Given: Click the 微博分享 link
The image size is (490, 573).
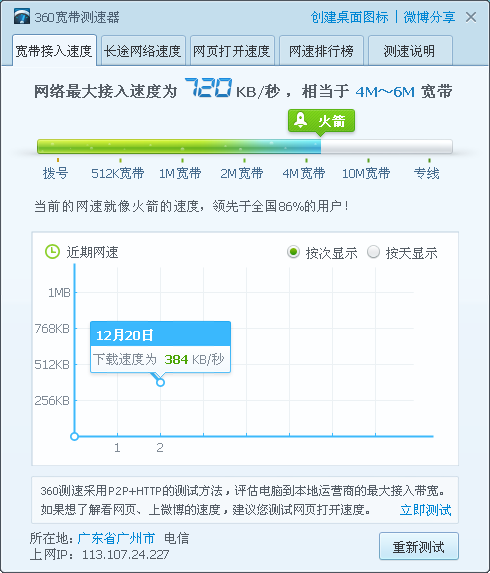Looking at the screenshot, I should [x=429, y=17].
